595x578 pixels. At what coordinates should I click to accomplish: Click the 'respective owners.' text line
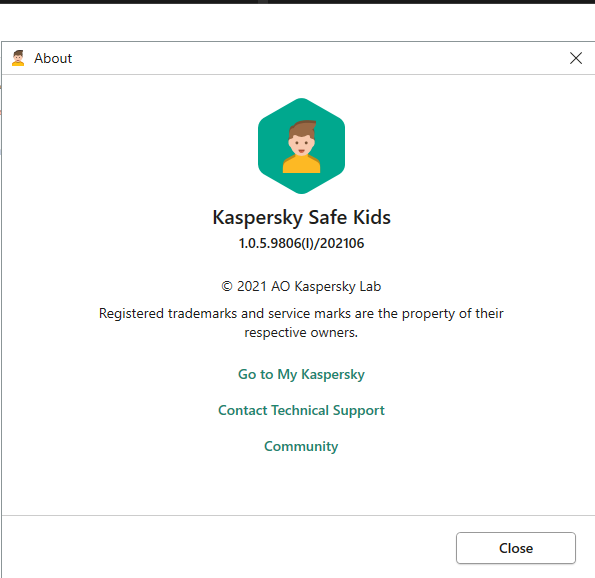click(301, 332)
